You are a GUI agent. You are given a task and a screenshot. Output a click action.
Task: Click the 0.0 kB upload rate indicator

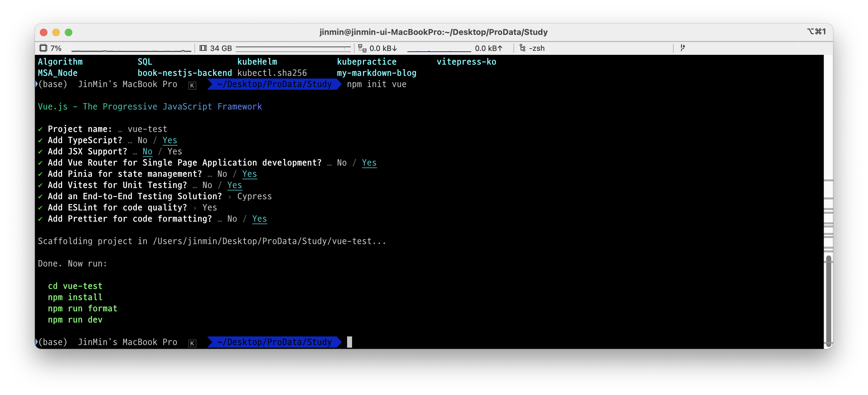point(488,48)
